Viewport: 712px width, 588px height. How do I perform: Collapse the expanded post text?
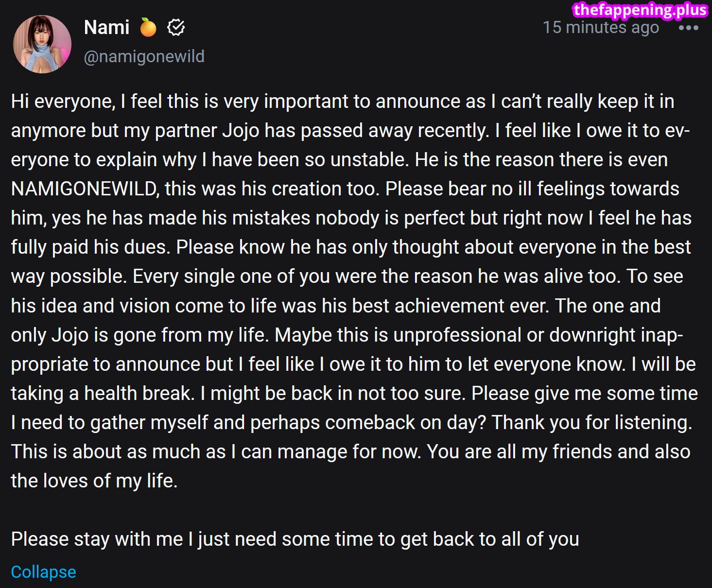43,572
